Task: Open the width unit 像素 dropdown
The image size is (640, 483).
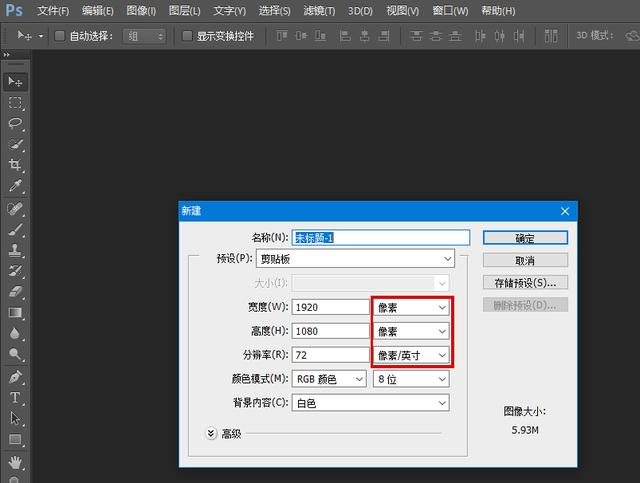Action: 411,307
